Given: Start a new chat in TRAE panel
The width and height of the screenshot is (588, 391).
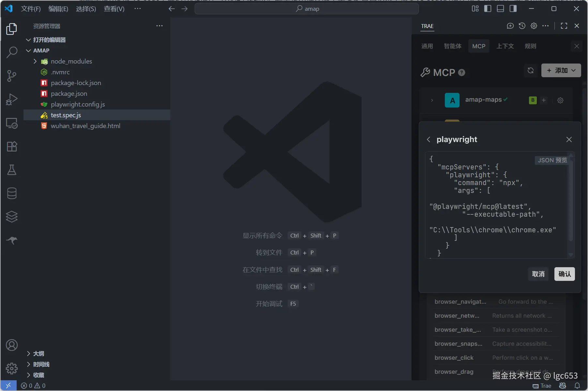Looking at the screenshot, I should 510,26.
